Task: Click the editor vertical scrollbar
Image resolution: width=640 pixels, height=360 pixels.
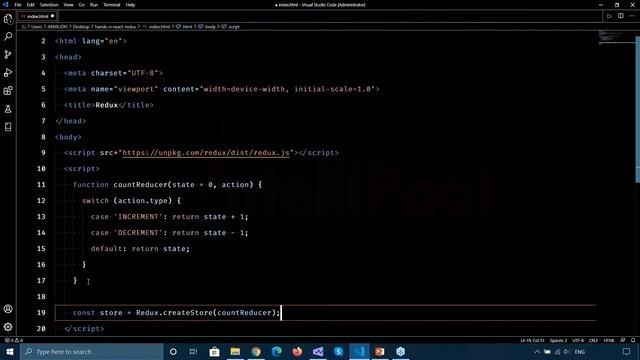Action: [638, 110]
